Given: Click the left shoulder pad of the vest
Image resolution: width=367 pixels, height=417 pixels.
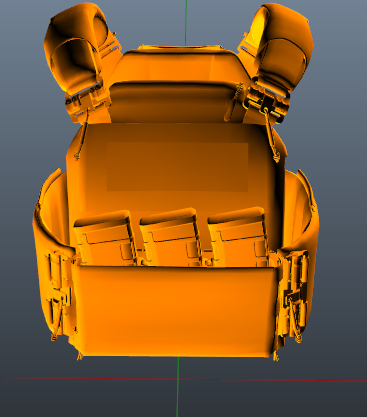Looking at the screenshot, I should pos(75,47).
